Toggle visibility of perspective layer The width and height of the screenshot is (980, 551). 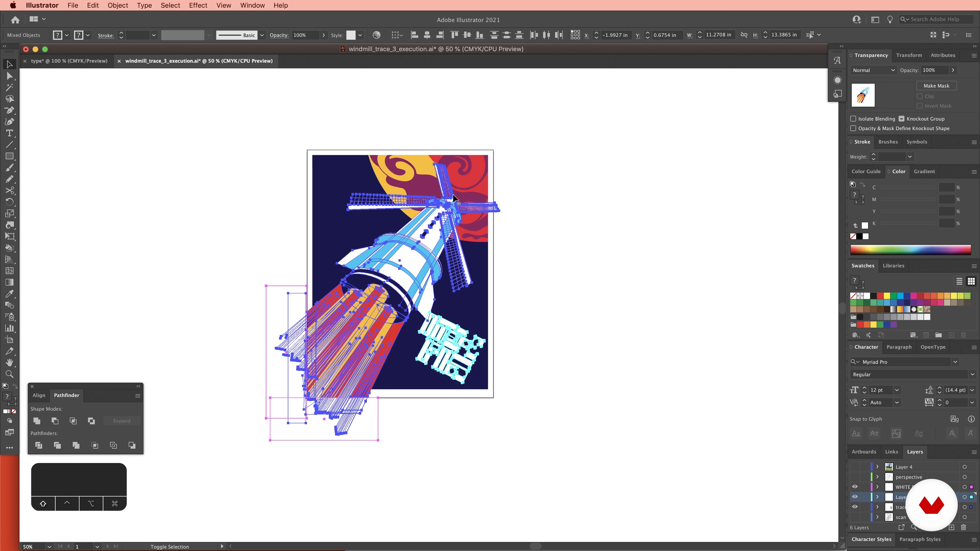coord(855,477)
